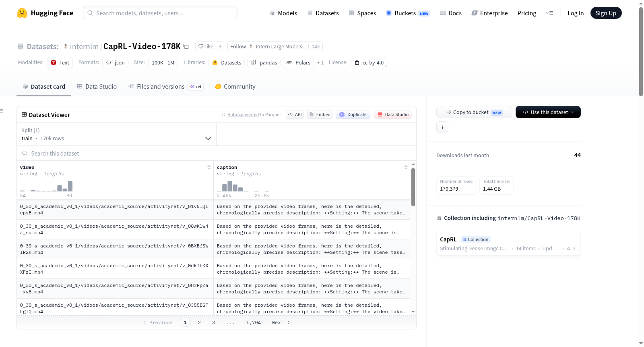Open the Enterprise nav item

click(x=489, y=13)
